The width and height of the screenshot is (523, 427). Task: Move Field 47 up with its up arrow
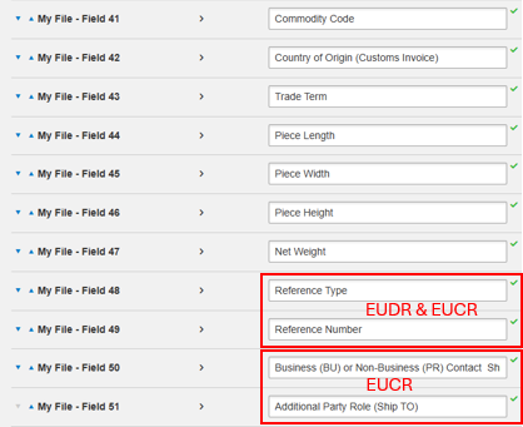tap(31, 252)
